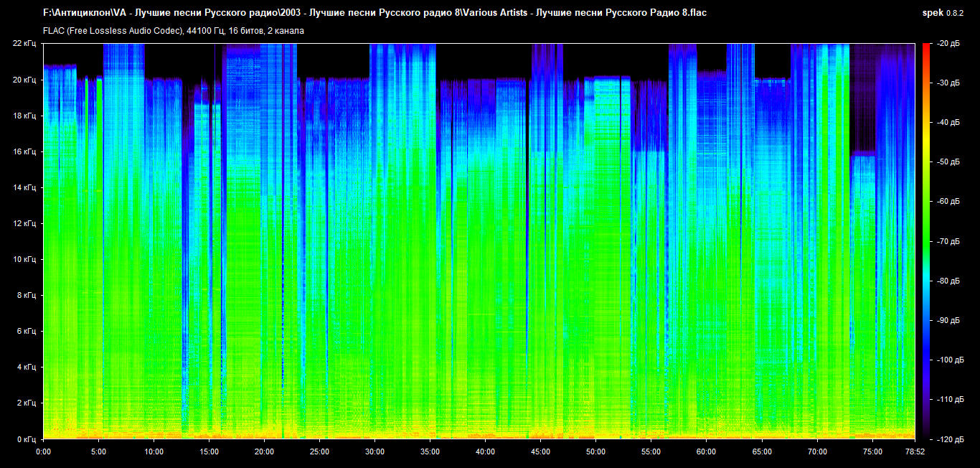
Task: Click the -60 дБ scale label
Action: (x=949, y=202)
